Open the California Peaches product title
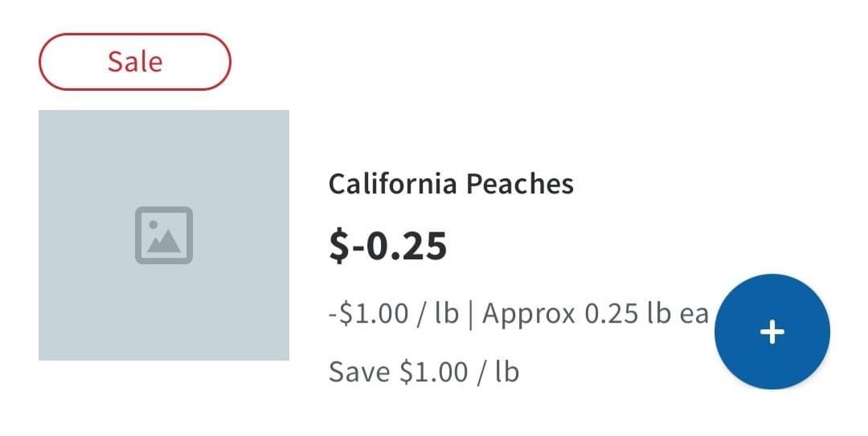Screen dimensions: 868x436 [451, 185]
